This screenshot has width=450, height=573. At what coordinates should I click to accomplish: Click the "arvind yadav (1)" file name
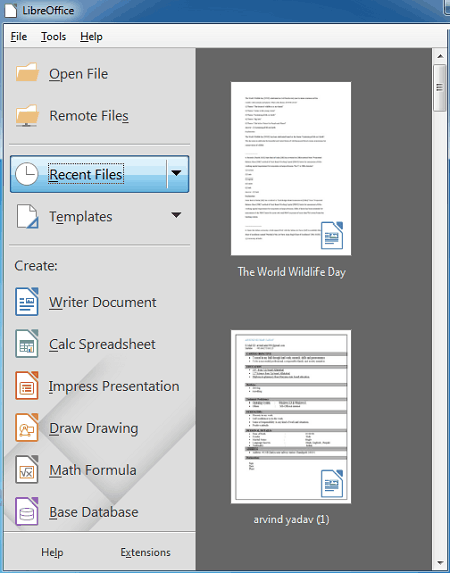coord(291,519)
